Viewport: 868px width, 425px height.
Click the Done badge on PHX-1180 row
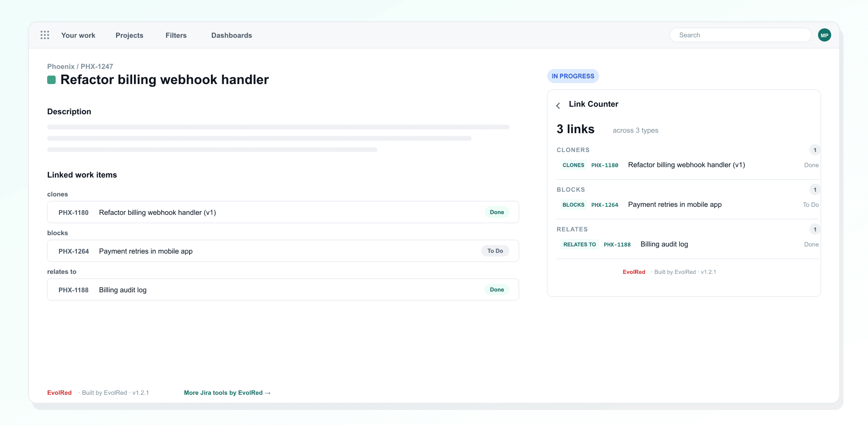coord(497,212)
